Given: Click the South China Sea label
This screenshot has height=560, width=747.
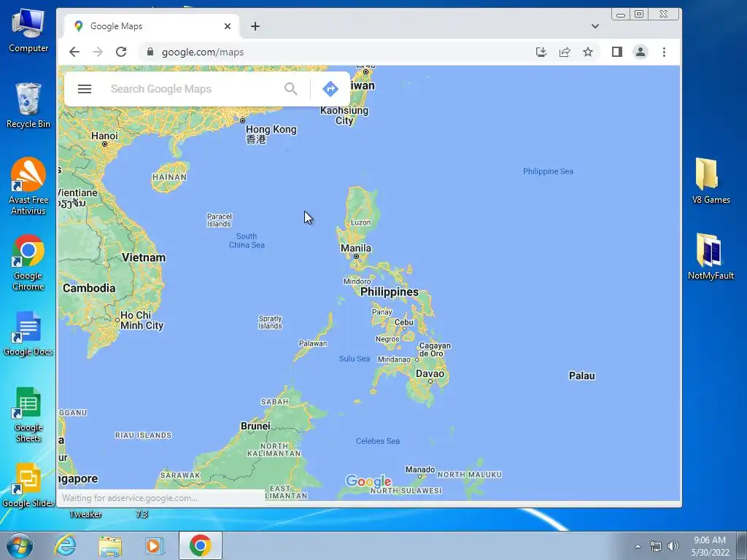Looking at the screenshot, I should pyautogui.click(x=247, y=241).
